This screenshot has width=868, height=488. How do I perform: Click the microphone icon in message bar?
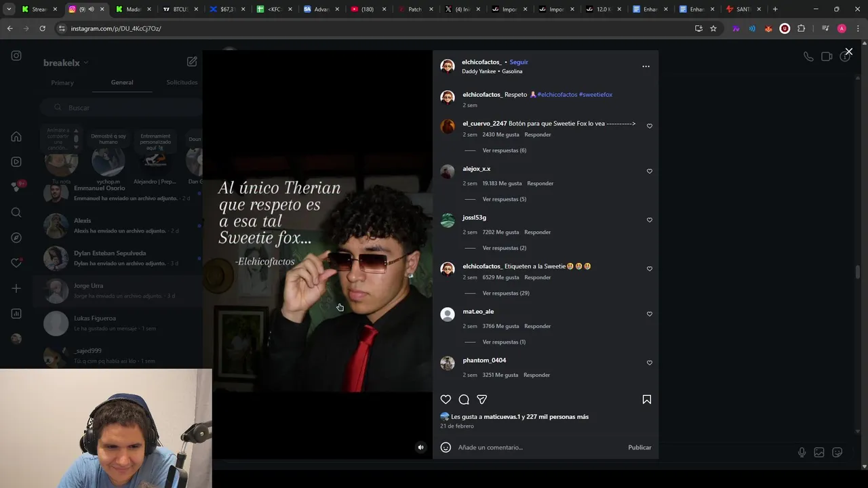pyautogui.click(x=802, y=452)
